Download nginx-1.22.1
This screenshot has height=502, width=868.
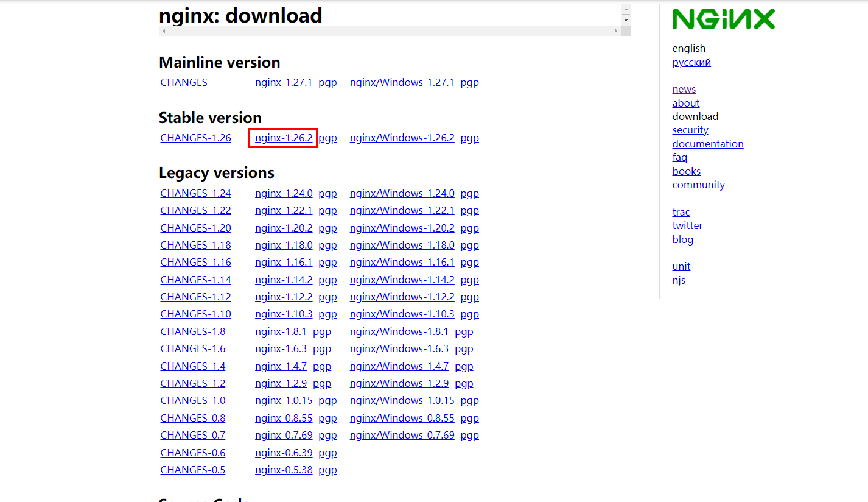coord(284,210)
